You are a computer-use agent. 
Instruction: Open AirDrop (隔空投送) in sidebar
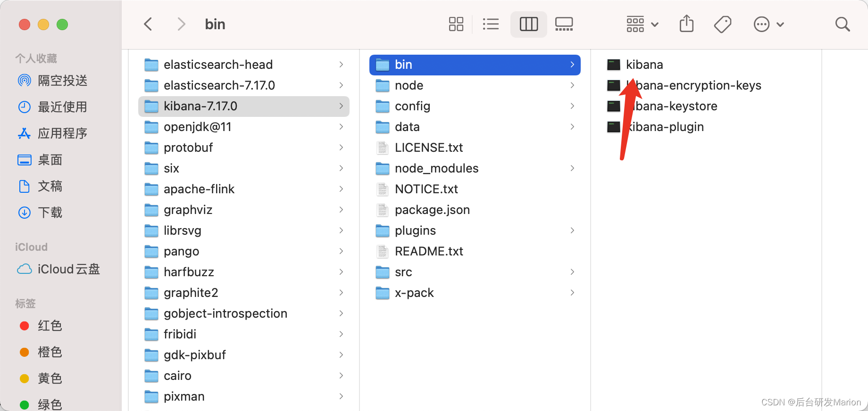pos(52,81)
